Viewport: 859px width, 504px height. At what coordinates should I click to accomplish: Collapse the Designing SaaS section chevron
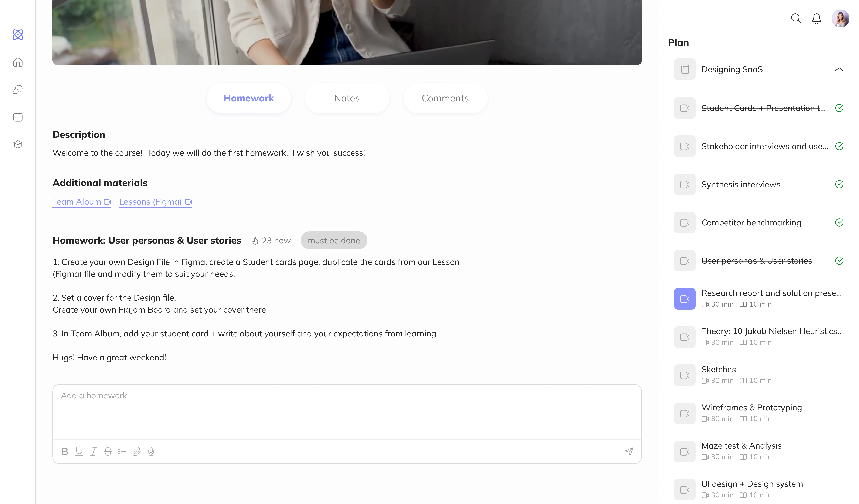click(839, 69)
